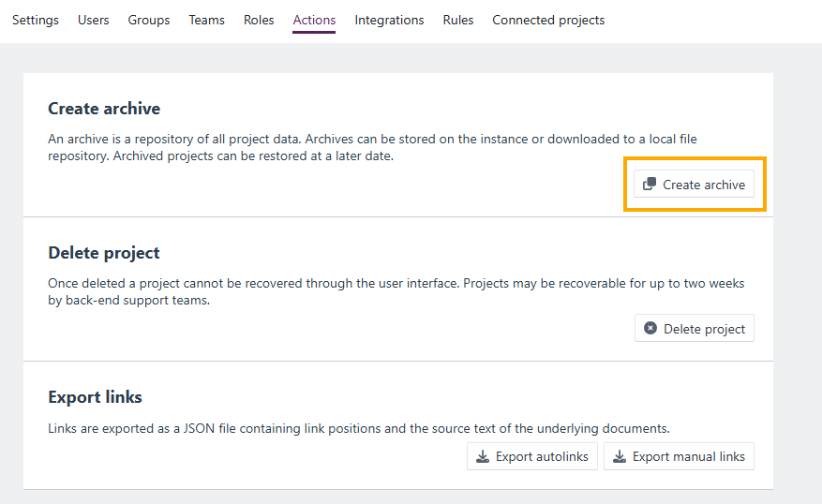
Task: Click the Export links section heading
Action: [x=95, y=397]
